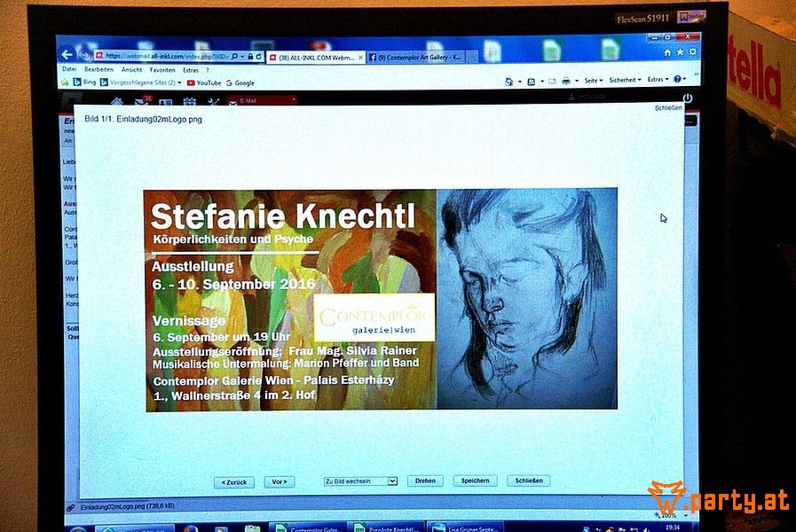Click the Firefox icon in the taskbar

pyautogui.click(x=191, y=528)
